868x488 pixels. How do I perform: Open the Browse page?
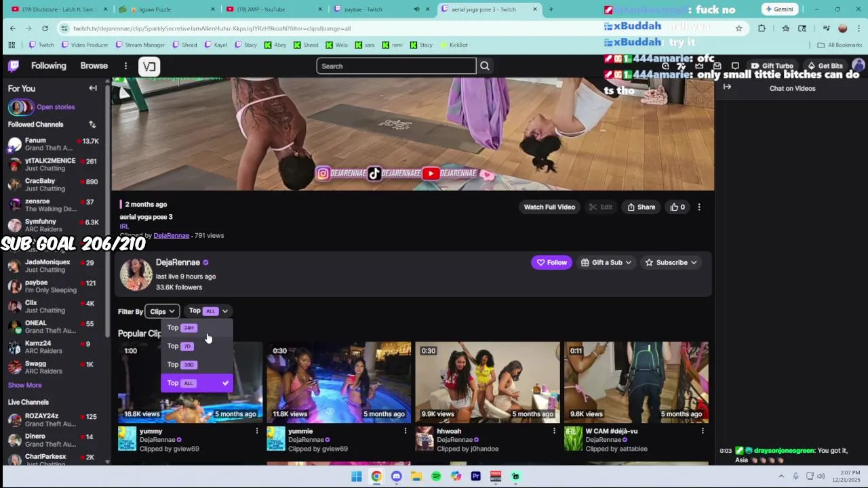[x=94, y=66]
